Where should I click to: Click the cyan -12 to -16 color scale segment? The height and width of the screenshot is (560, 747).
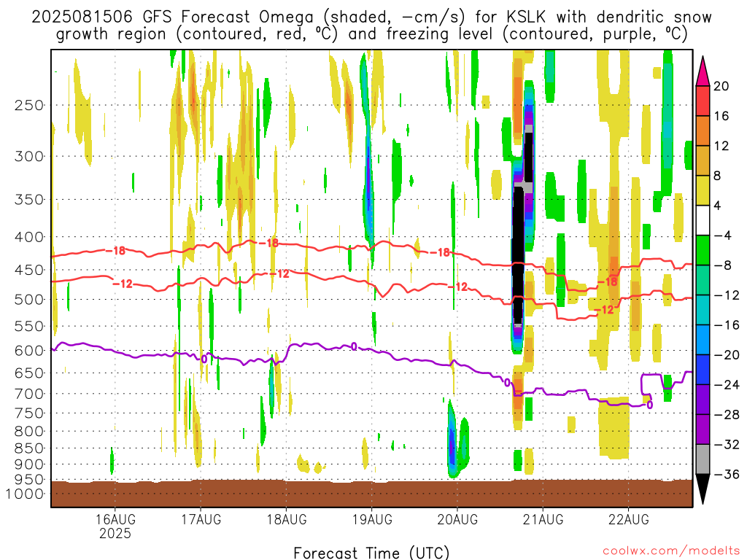[x=703, y=310]
